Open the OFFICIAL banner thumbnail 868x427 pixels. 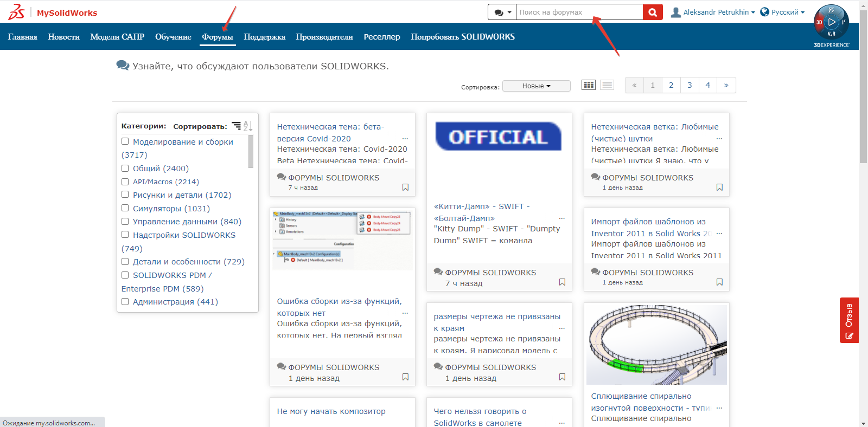(499, 136)
